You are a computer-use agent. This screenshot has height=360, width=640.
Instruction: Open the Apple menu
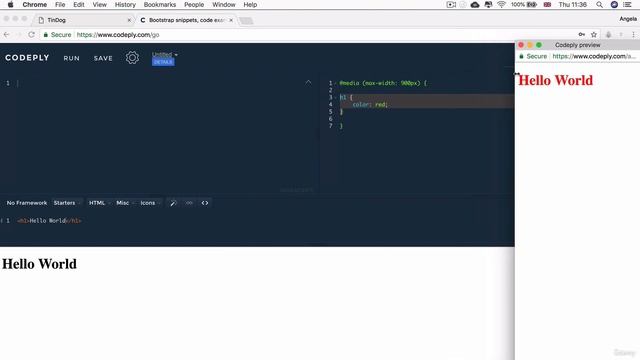(x=10, y=5)
